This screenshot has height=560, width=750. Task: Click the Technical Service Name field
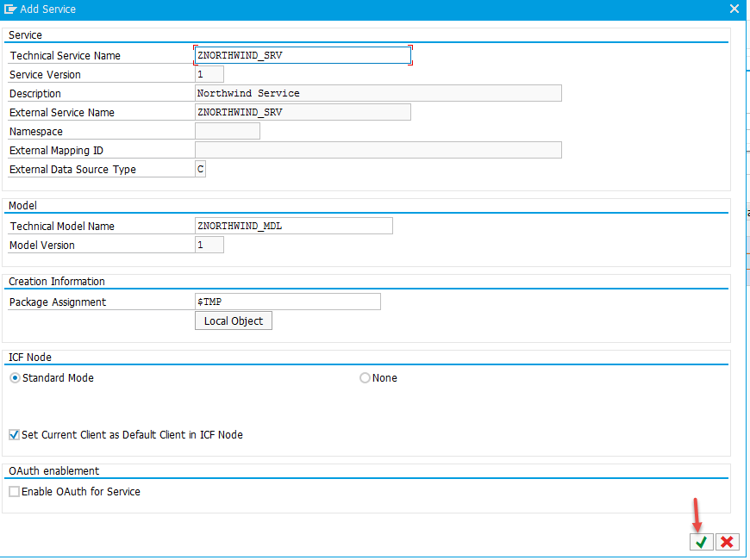pyautogui.click(x=302, y=55)
